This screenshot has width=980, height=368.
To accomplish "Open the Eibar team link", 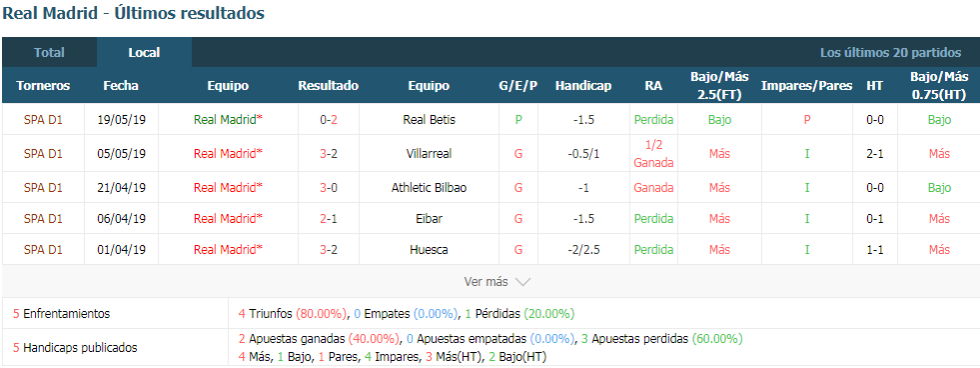I will pyautogui.click(x=429, y=219).
